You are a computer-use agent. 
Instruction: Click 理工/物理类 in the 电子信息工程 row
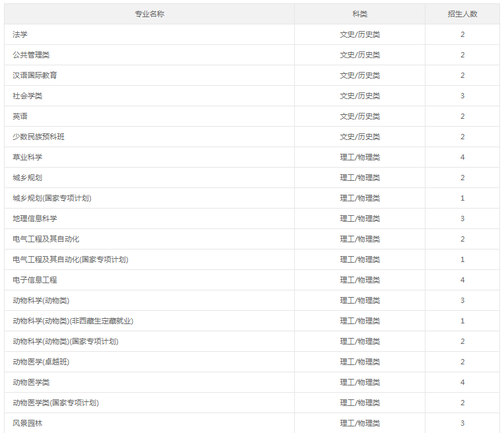tap(360, 280)
